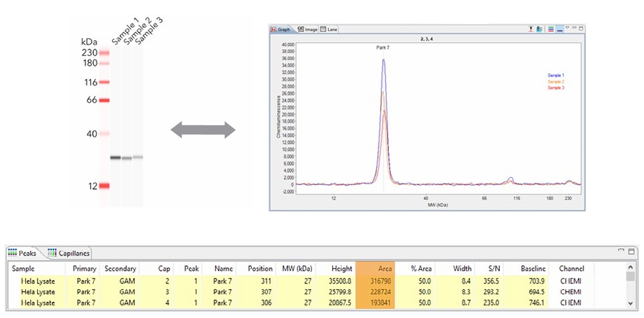Switch to the Image tab
644x318 pixels.
(308, 29)
